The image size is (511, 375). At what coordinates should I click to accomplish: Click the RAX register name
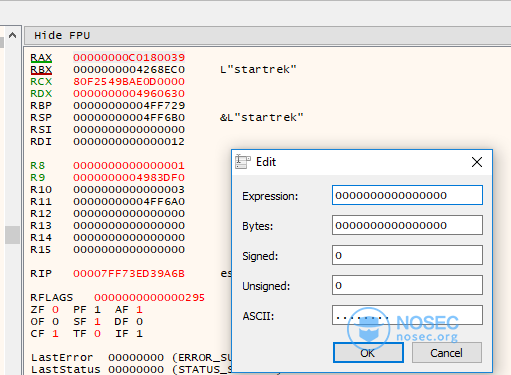click(x=41, y=58)
